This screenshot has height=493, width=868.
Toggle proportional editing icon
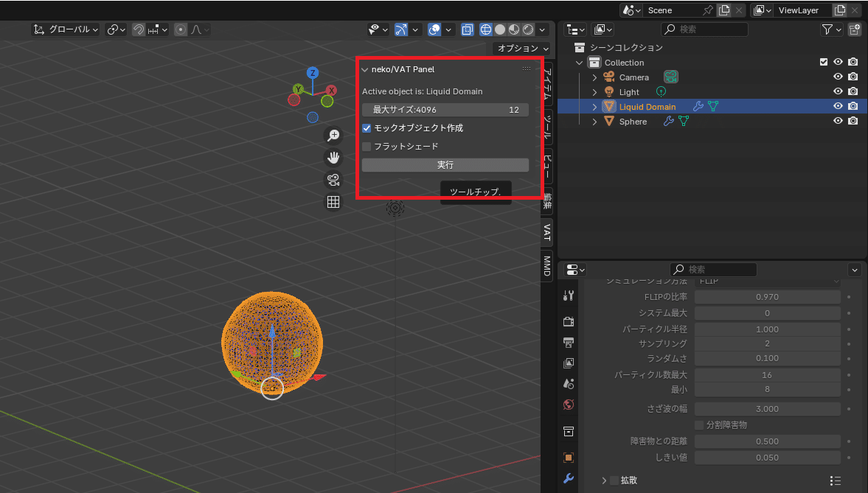(x=181, y=29)
